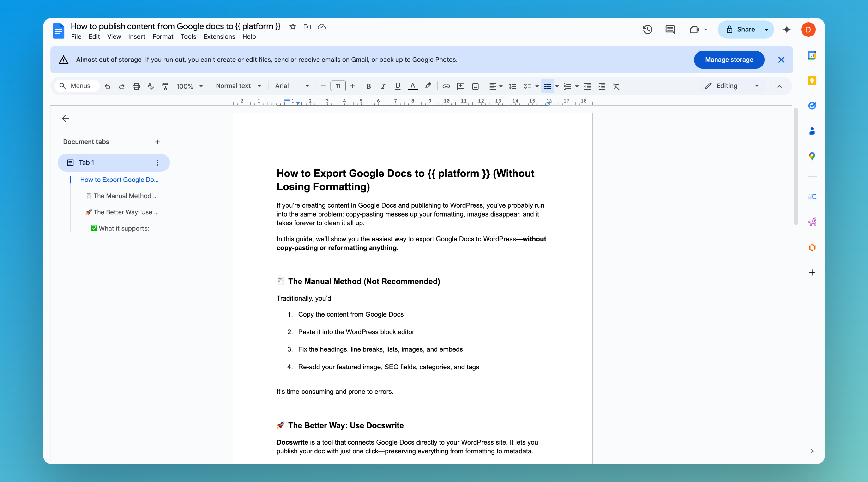Image resolution: width=868 pixels, height=482 pixels.
Task: Open the Extensions menu
Action: tap(219, 36)
